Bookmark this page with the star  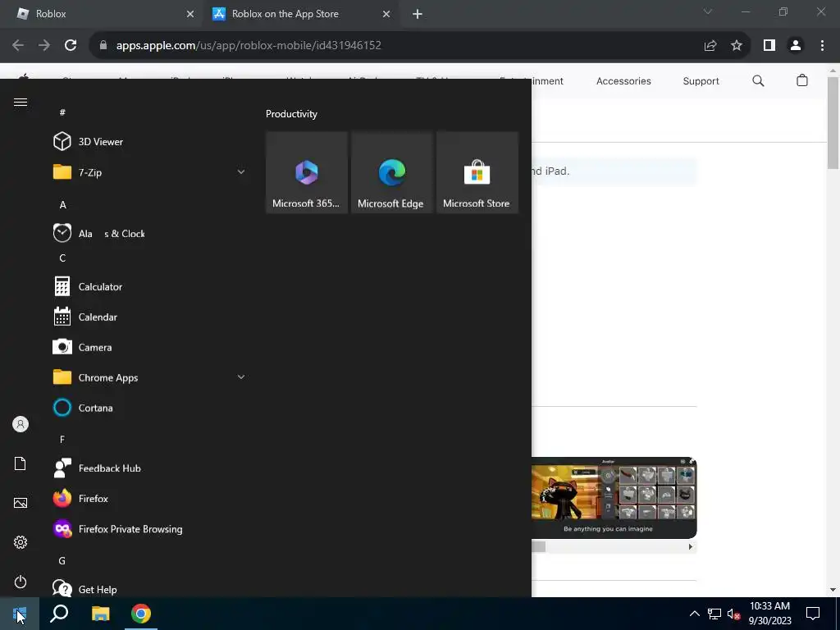point(737,46)
